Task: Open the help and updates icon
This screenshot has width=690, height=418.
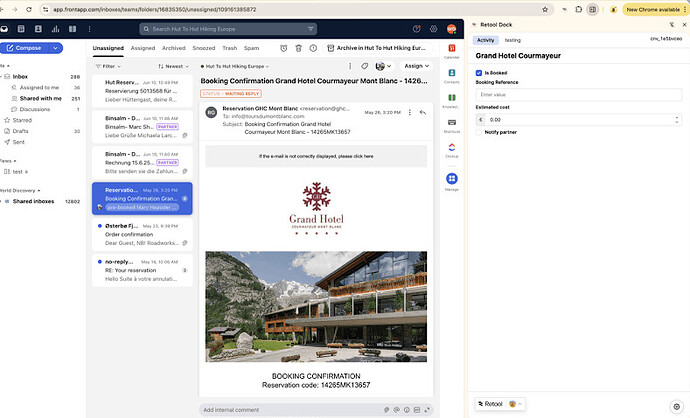Action: tap(416, 29)
